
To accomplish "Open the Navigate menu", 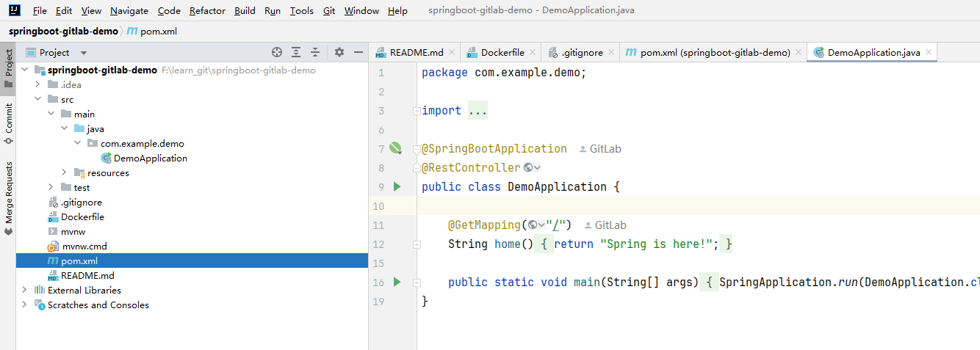I will tap(129, 11).
